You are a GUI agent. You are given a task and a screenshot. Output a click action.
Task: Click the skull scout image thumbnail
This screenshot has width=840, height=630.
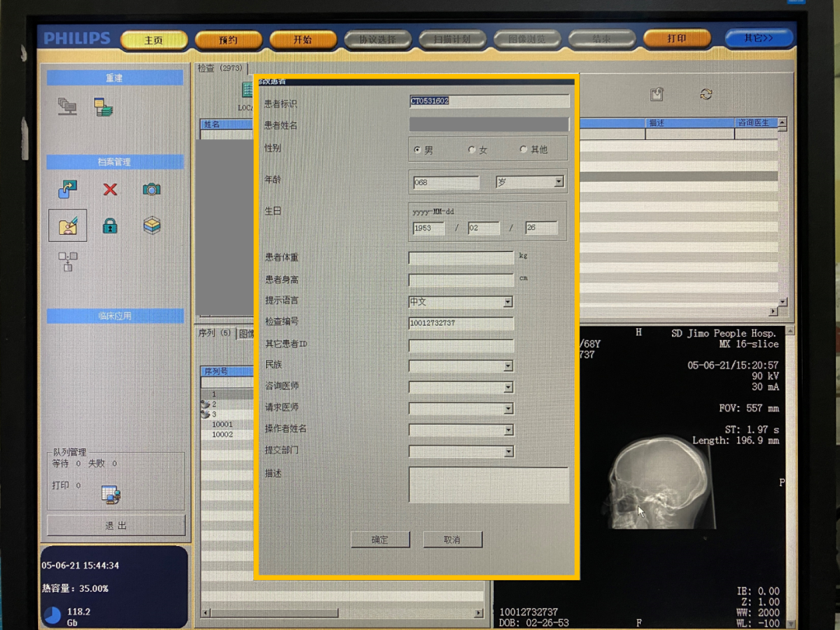point(660,482)
